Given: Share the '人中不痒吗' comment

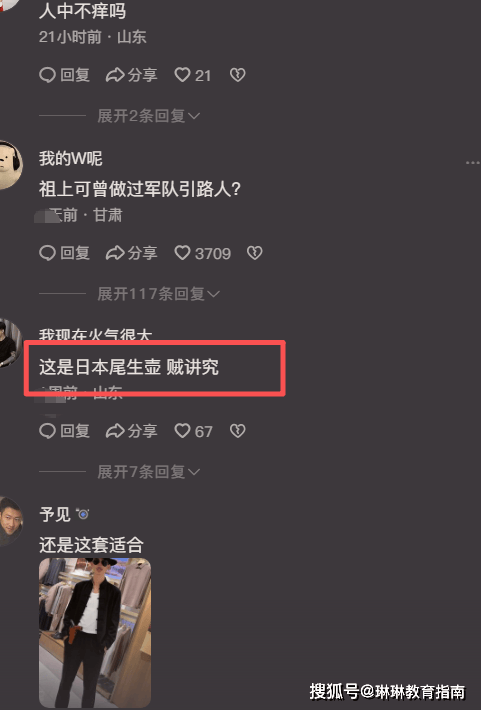Looking at the screenshot, I should pos(131,75).
